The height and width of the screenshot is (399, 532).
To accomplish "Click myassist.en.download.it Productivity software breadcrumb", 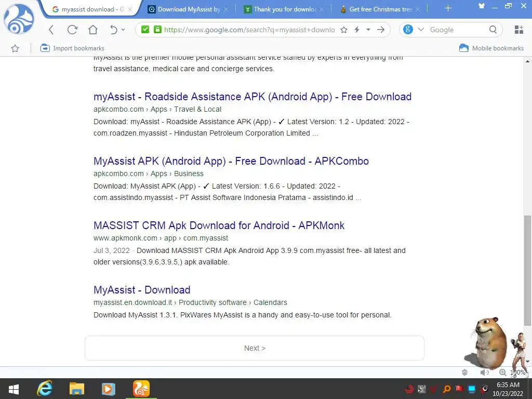I will pos(190,303).
